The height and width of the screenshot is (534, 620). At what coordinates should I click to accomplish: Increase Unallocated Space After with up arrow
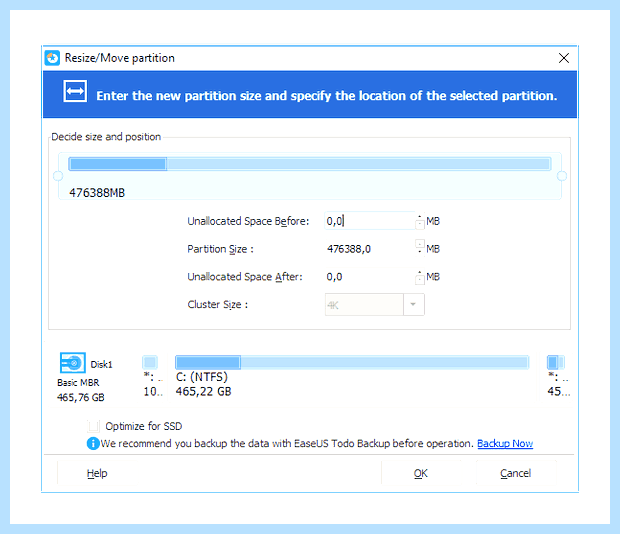(420, 272)
